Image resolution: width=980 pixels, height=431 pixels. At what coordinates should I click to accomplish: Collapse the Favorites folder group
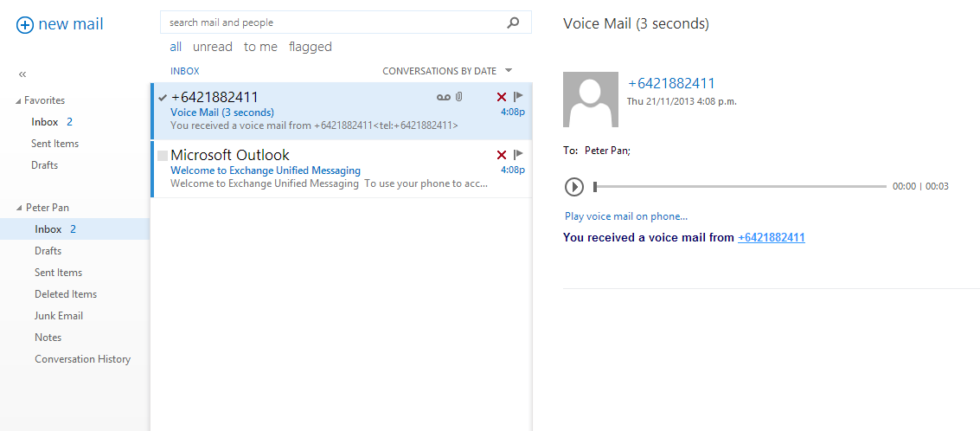pyautogui.click(x=19, y=101)
